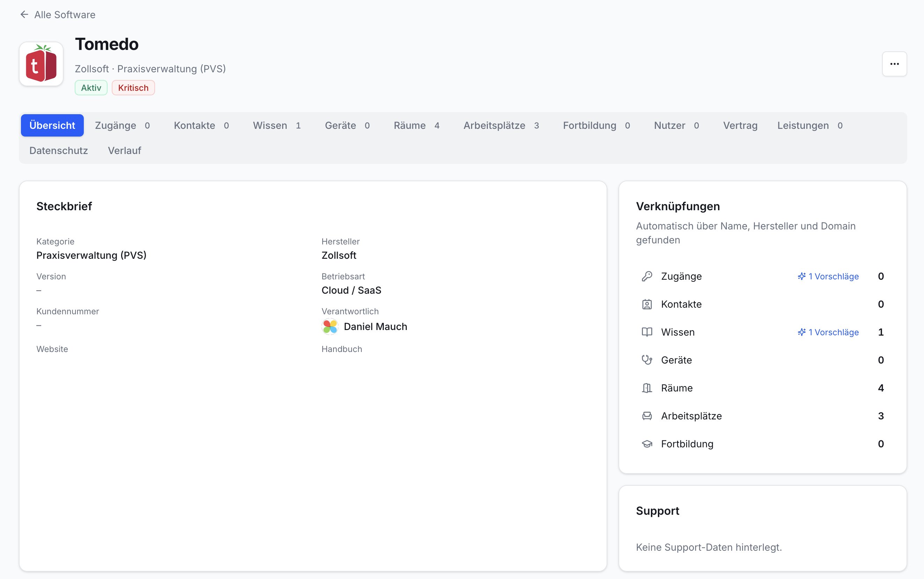Click the Steckbrief heading

[64, 206]
